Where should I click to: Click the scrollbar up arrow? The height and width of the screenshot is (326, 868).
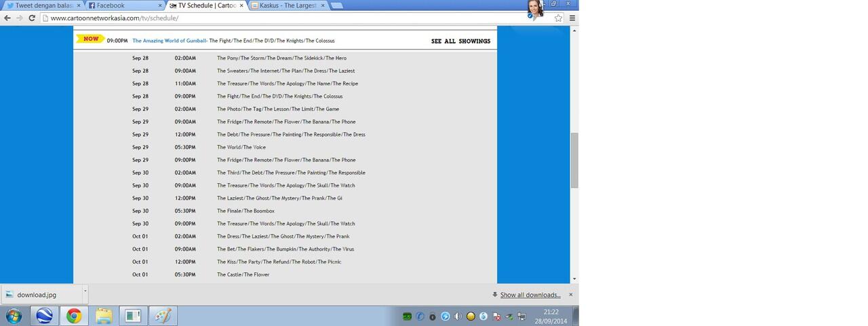(x=574, y=29)
